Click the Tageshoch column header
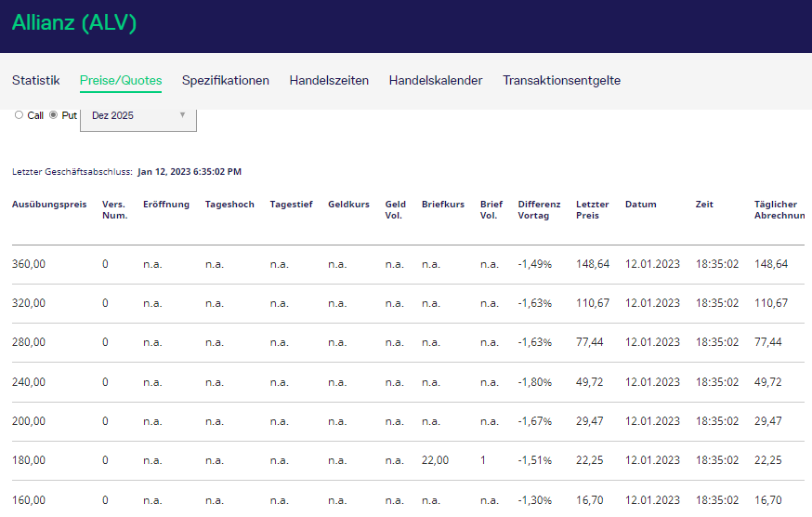The width and height of the screenshot is (812, 517). (229, 205)
